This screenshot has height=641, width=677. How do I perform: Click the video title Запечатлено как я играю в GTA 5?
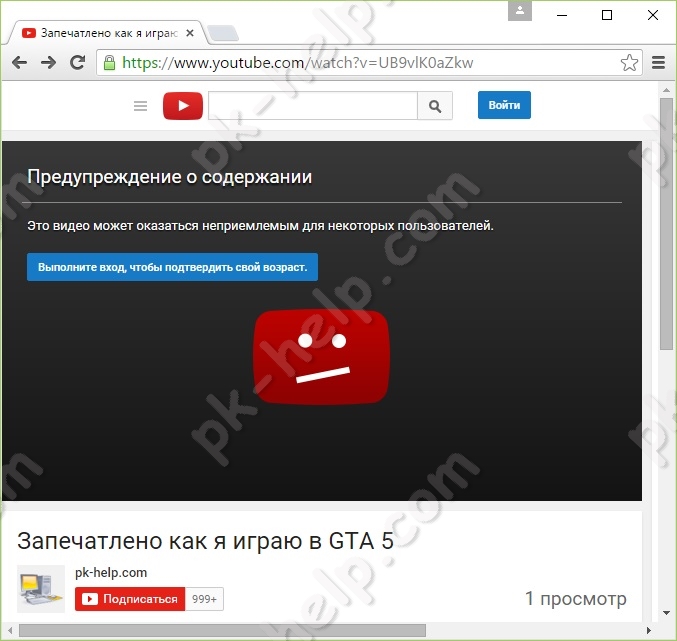(x=205, y=541)
